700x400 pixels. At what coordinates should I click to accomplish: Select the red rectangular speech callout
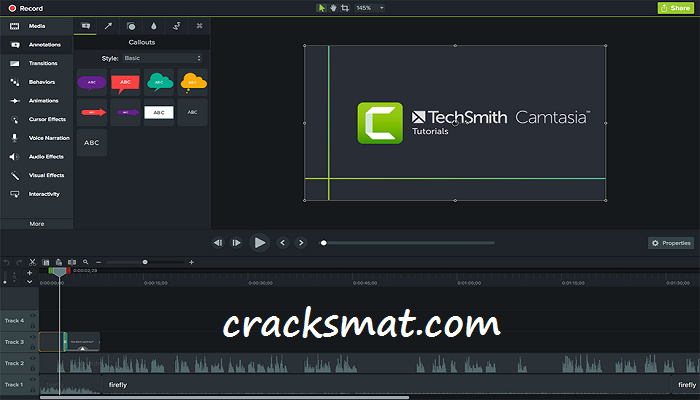(125, 82)
